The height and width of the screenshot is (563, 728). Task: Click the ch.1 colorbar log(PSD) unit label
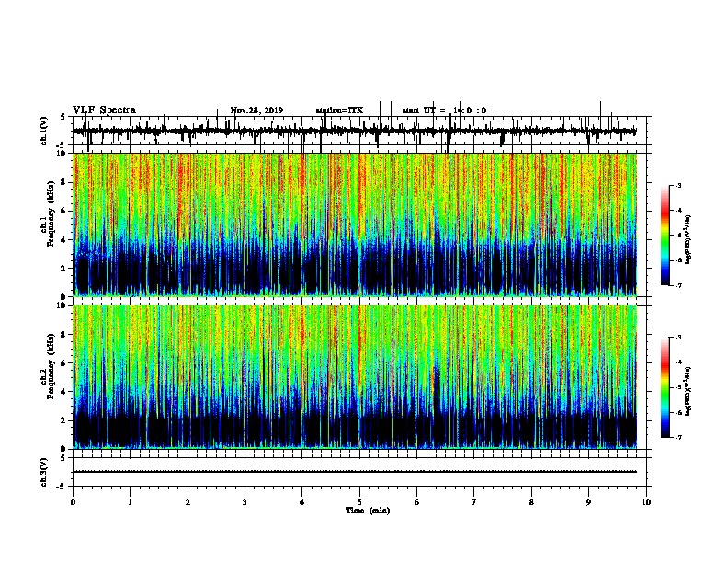(x=688, y=239)
